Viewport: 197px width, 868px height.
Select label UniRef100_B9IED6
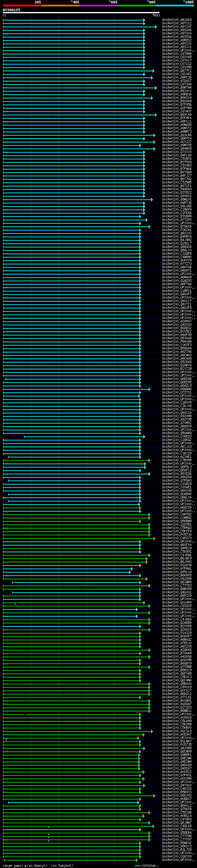click(177, 474)
